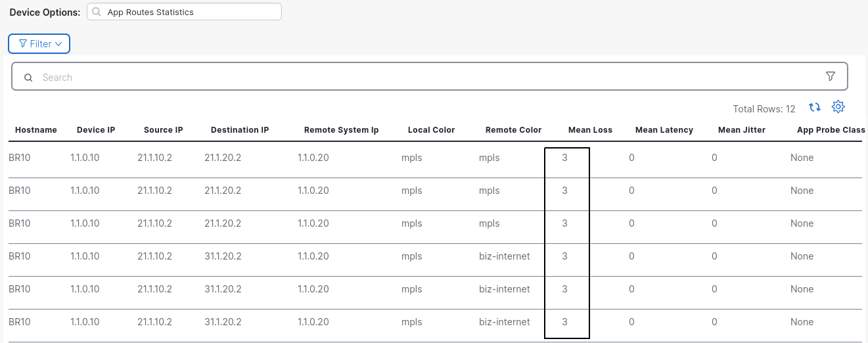Viewport: 868px width, 343px height.
Task: Click first biz-internet remote color cell
Action: click(504, 256)
